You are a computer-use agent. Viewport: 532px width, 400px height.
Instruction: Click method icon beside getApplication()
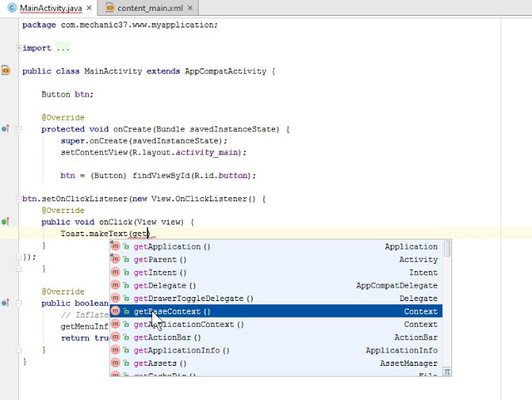(116, 246)
